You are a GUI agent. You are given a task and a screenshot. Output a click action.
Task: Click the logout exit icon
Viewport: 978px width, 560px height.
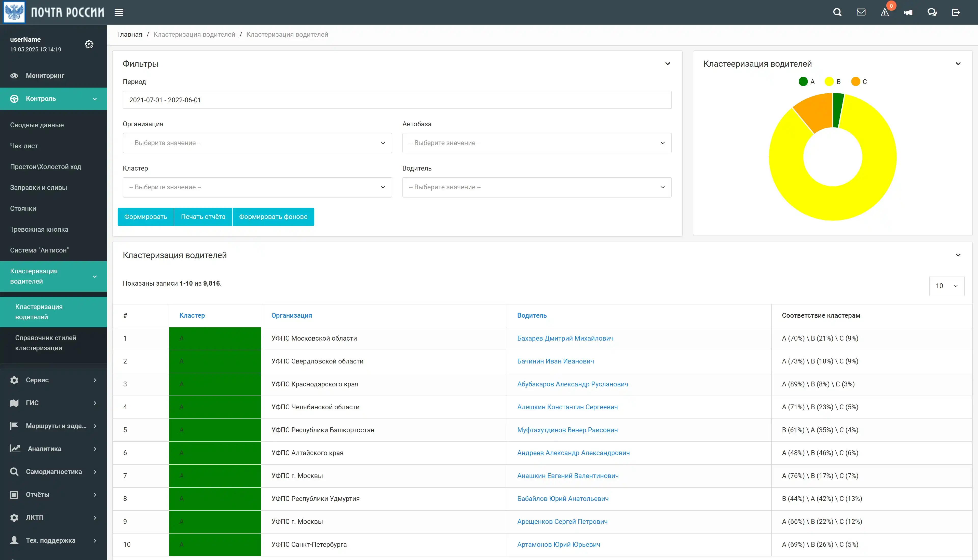coord(956,12)
